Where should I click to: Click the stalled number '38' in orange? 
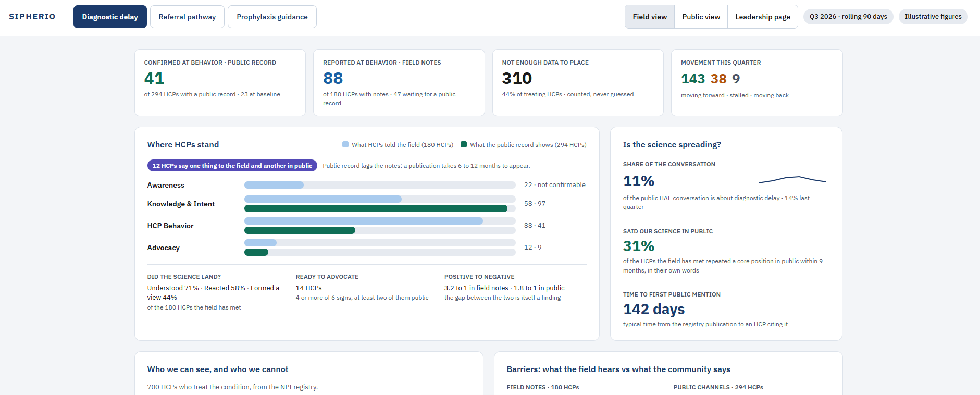tap(718, 79)
